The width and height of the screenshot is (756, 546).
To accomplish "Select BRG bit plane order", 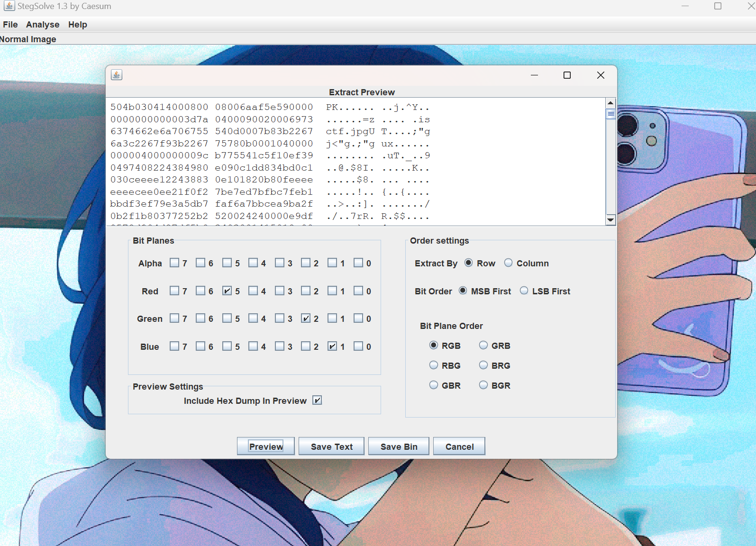I will click(x=483, y=365).
